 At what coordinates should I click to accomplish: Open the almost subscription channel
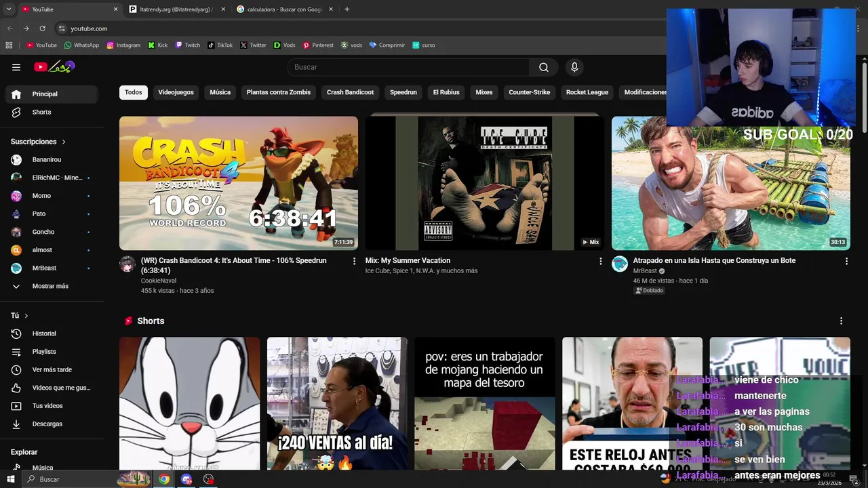[x=52, y=250]
